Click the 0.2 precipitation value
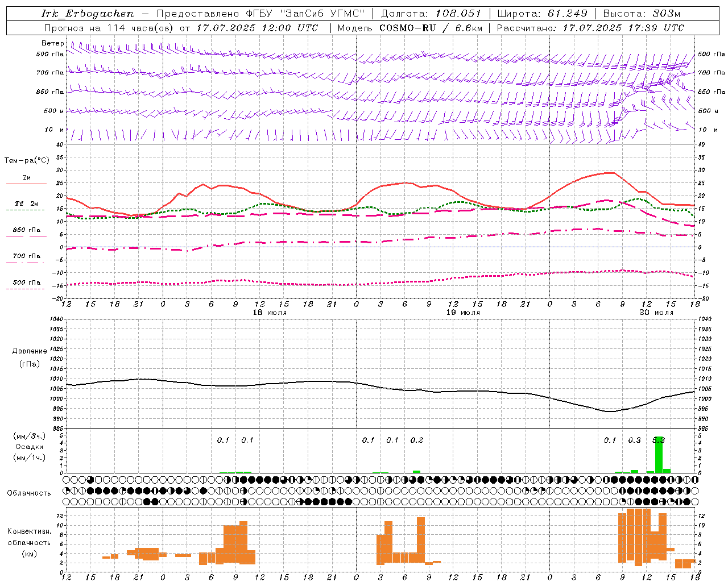Viewport: 728px width, 582px height. tap(416, 440)
